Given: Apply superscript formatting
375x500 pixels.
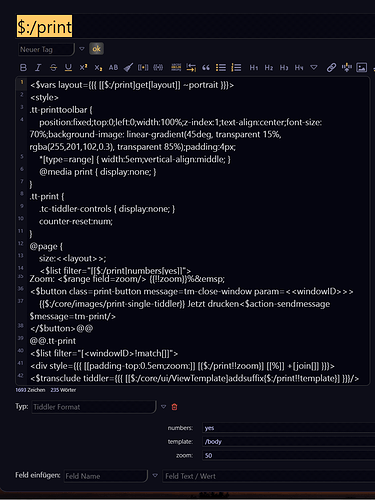Looking at the screenshot, I should (x=83, y=68).
